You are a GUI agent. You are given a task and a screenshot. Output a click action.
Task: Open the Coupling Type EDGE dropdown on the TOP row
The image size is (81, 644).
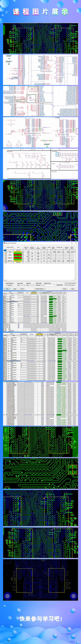(x=63, y=252)
